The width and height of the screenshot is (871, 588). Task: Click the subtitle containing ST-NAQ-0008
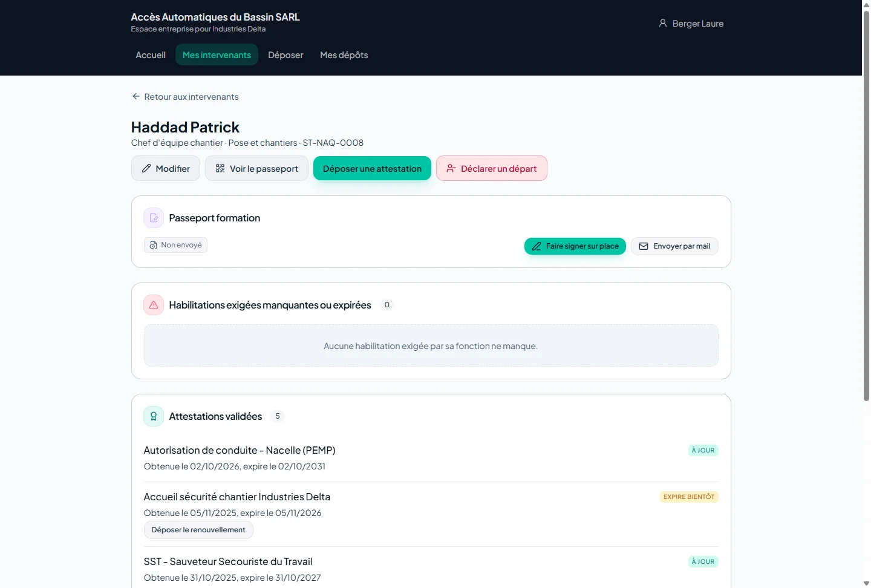247,143
